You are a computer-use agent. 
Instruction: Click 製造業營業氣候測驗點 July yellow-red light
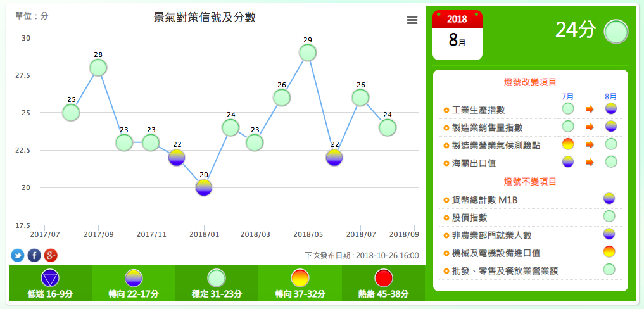567,144
